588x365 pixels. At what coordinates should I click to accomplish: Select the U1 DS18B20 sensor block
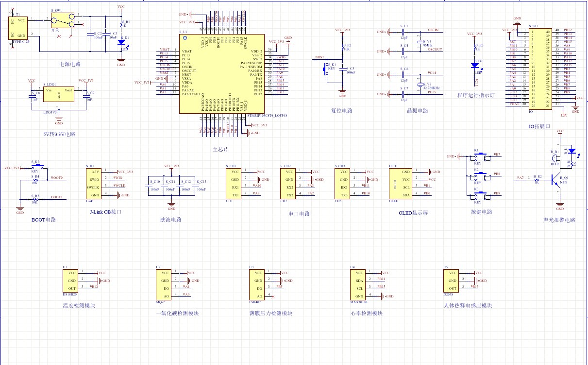(x=70, y=280)
